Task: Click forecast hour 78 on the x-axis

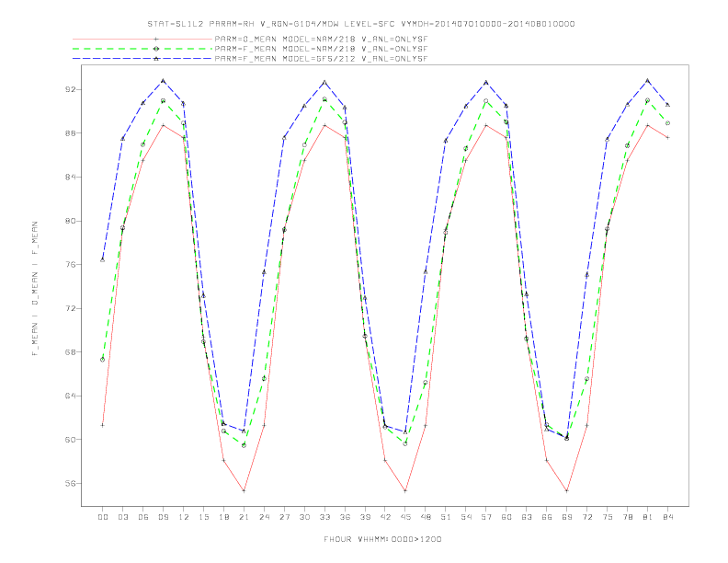Action: coord(627,517)
